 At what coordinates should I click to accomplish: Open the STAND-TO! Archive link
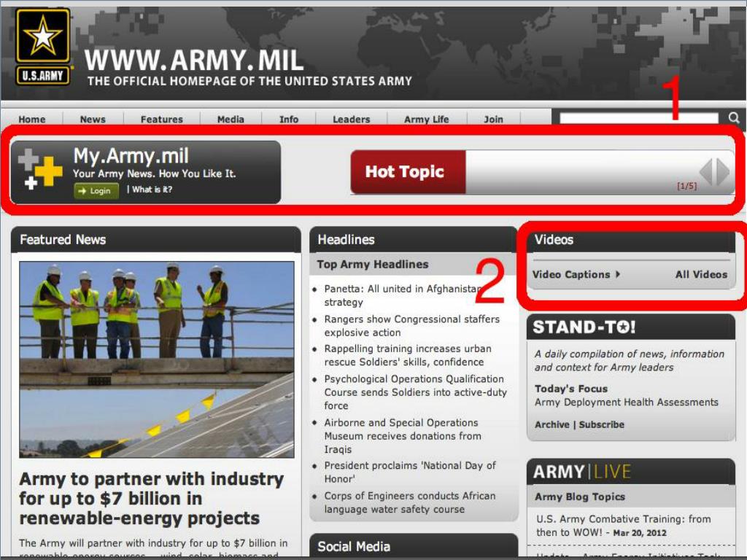tap(551, 424)
